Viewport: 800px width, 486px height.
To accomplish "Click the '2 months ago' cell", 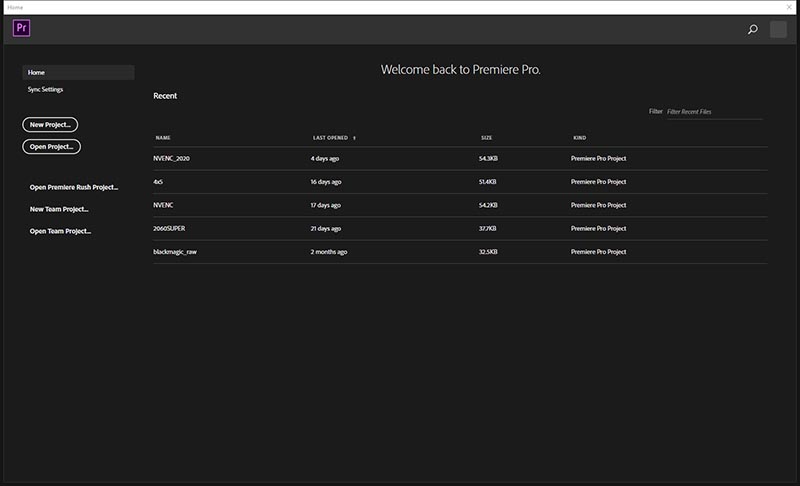I will 329,252.
